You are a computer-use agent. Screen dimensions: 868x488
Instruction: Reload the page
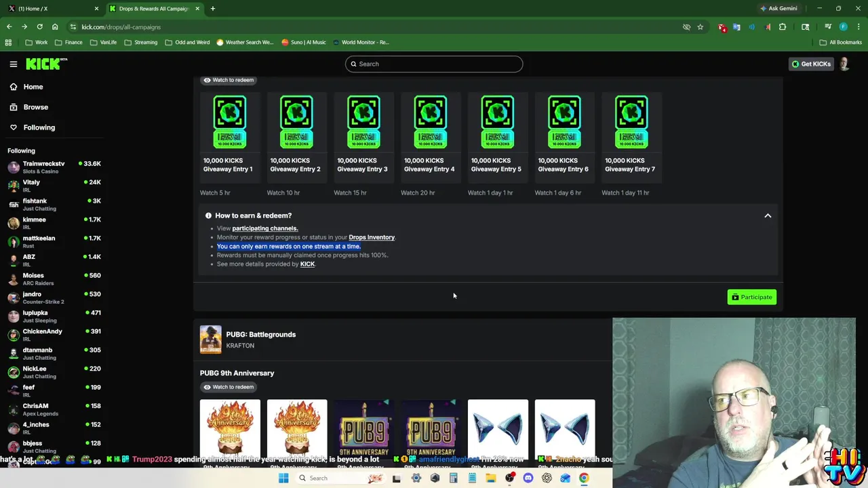pos(39,27)
